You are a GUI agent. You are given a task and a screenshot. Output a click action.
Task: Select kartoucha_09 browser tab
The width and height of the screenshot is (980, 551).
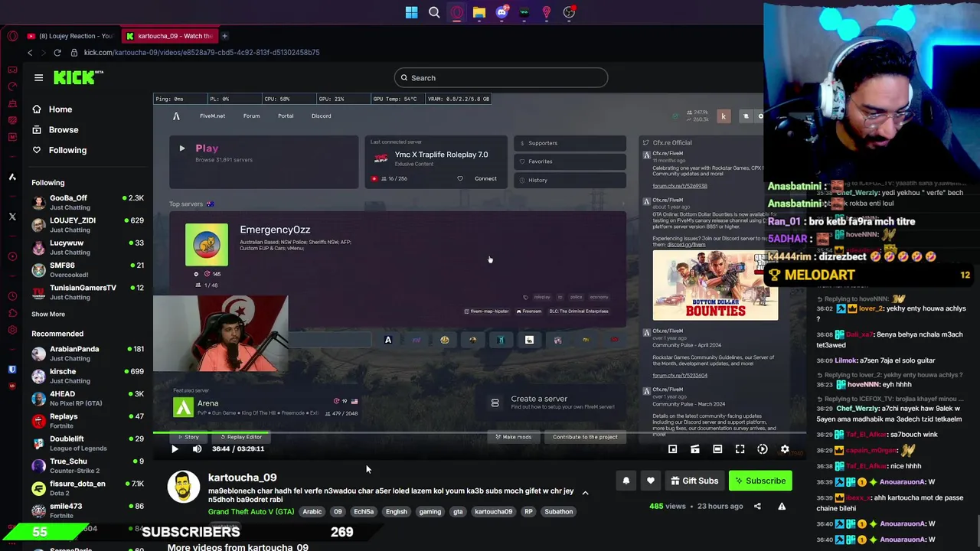(169, 36)
